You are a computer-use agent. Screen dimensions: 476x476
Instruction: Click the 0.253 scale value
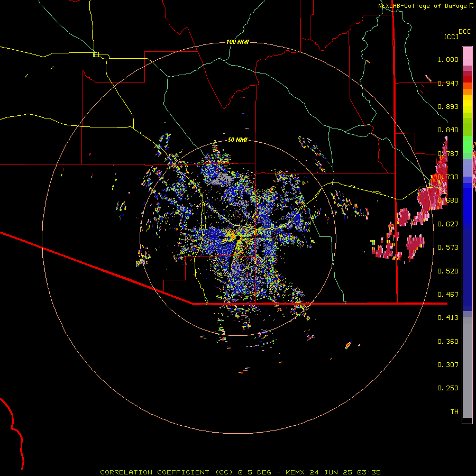(448, 388)
